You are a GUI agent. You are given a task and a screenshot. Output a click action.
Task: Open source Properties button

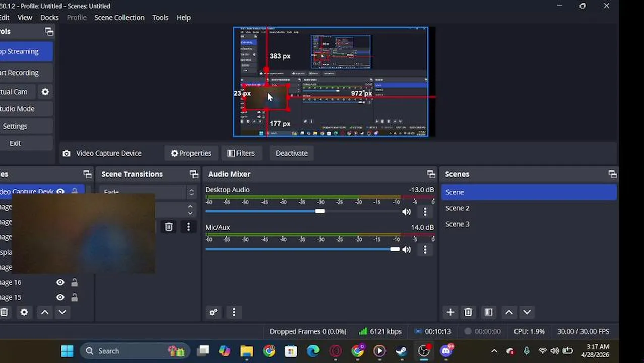(x=191, y=153)
